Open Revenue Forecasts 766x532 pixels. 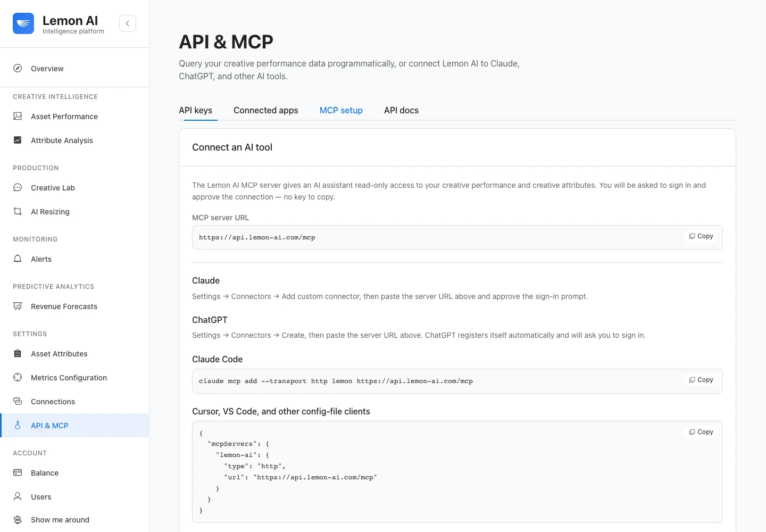74,306
